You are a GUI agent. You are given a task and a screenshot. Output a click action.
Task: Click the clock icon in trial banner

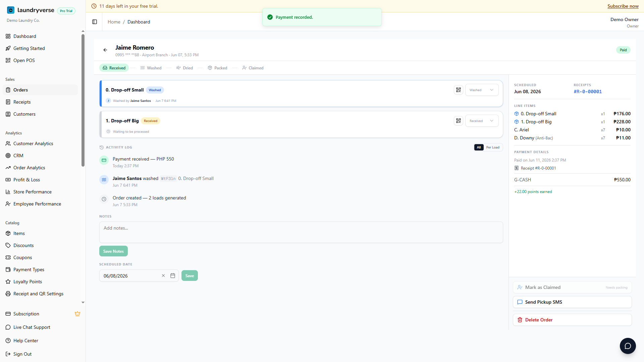pyautogui.click(x=94, y=6)
